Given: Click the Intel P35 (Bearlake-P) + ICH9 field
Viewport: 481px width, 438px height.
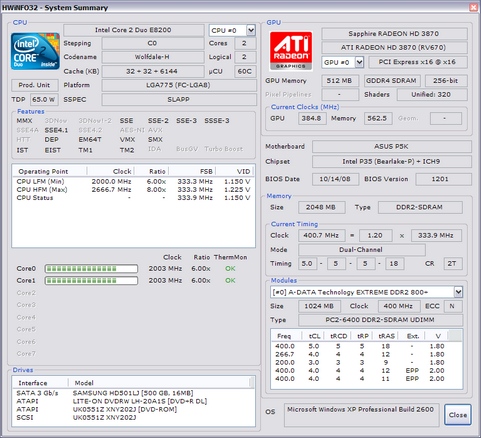Looking at the screenshot, I should tap(392, 161).
